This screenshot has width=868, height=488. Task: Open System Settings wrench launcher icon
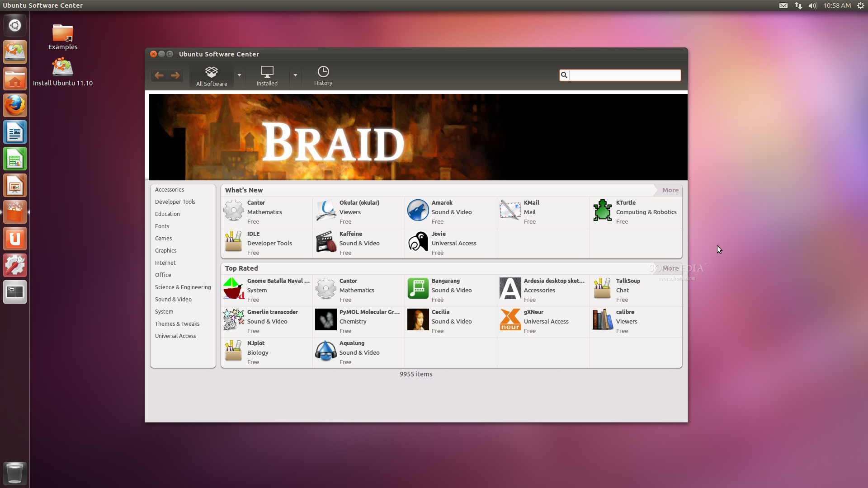tap(15, 265)
